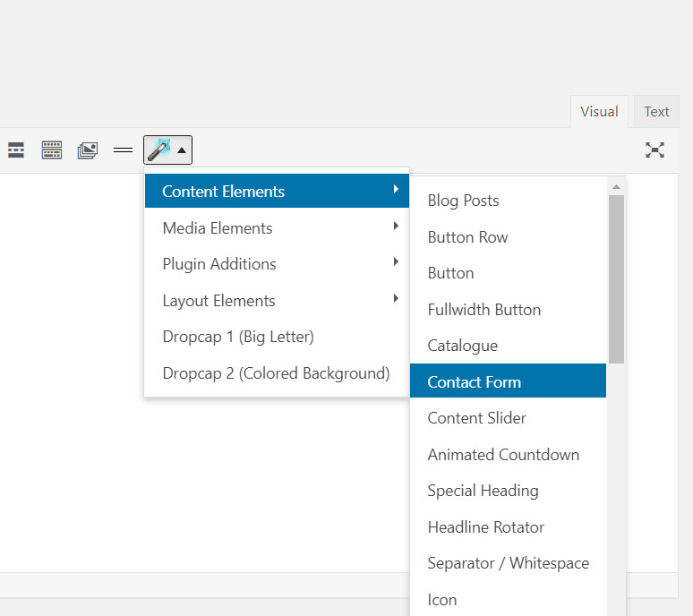Click the read more tag toolbar icon

click(16, 150)
